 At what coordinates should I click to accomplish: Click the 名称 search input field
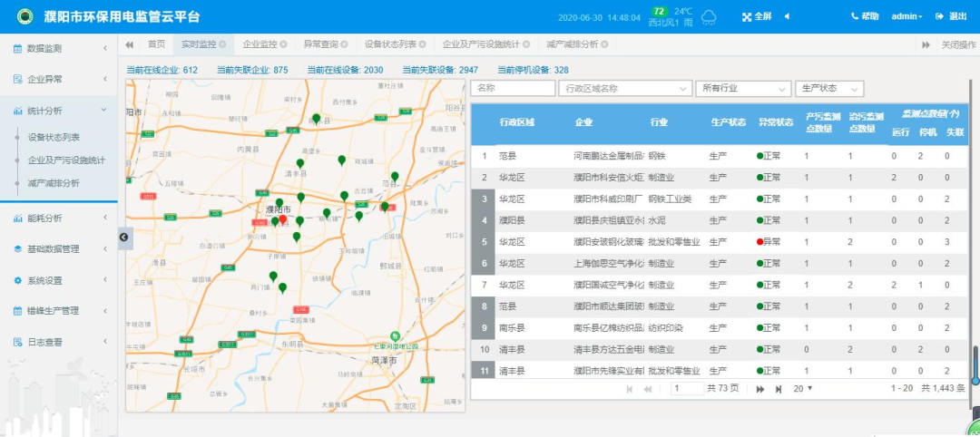(x=513, y=89)
